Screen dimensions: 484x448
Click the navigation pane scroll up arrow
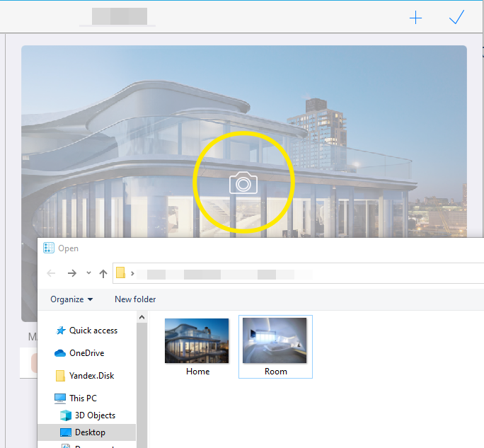click(142, 318)
